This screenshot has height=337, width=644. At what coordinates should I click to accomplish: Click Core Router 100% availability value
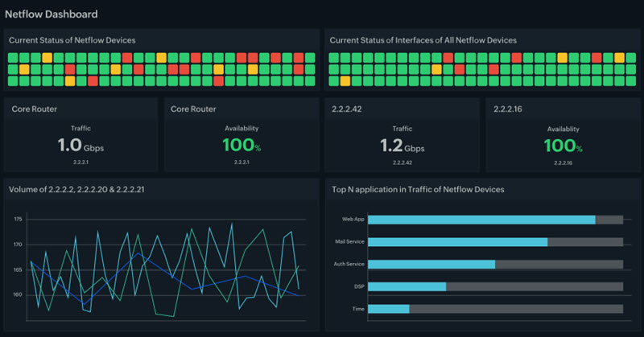[x=242, y=146]
